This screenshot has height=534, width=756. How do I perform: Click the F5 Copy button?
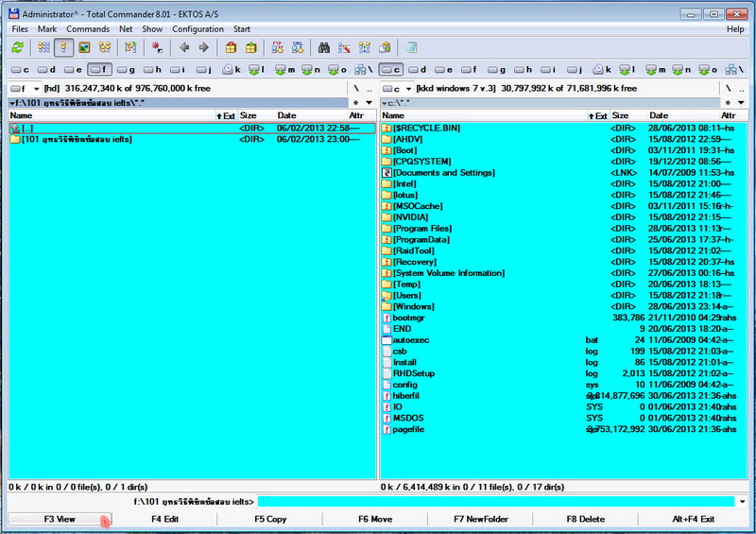click(270, 519)
